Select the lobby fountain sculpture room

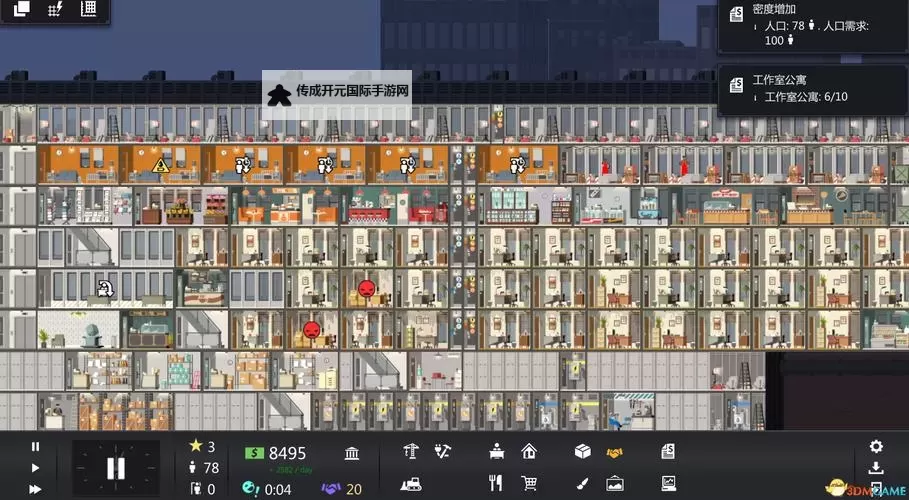coord(78,329)
